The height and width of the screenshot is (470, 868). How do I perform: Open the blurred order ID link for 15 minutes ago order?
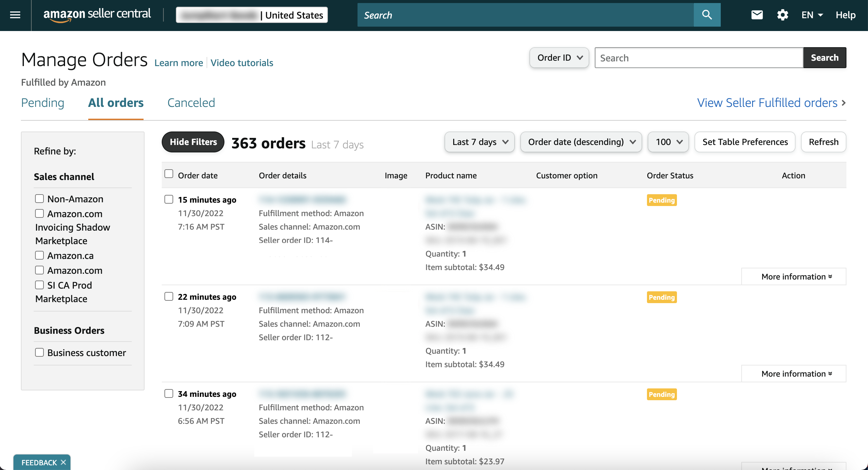coord(303,200)
